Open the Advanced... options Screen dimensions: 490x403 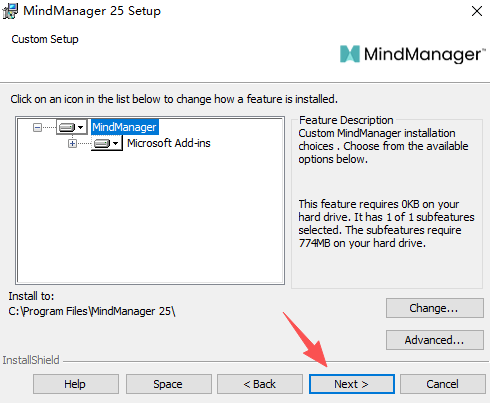pos(435,340)
